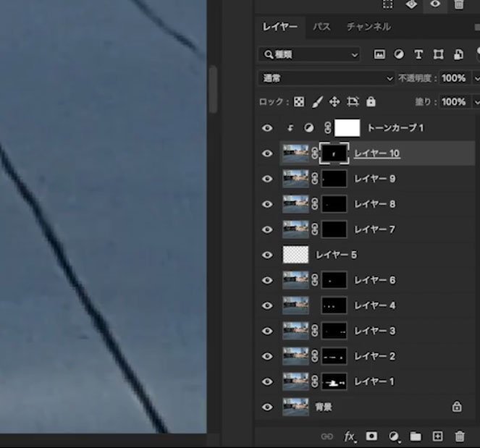Toggle visibility of the 背景 layer
Image resolution: width=480 pixels, height=448 pixels.
[268, 407]
